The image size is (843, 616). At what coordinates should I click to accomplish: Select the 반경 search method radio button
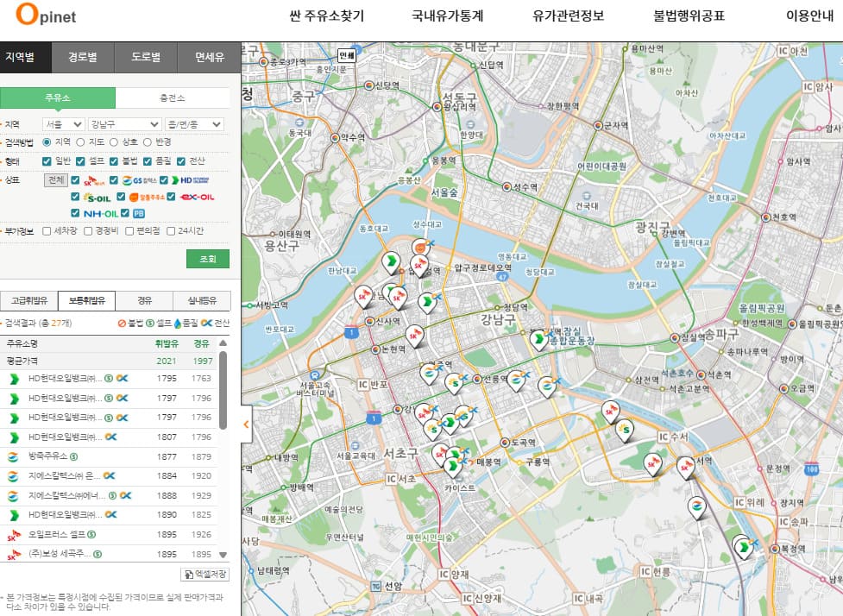tap(148, 141)
